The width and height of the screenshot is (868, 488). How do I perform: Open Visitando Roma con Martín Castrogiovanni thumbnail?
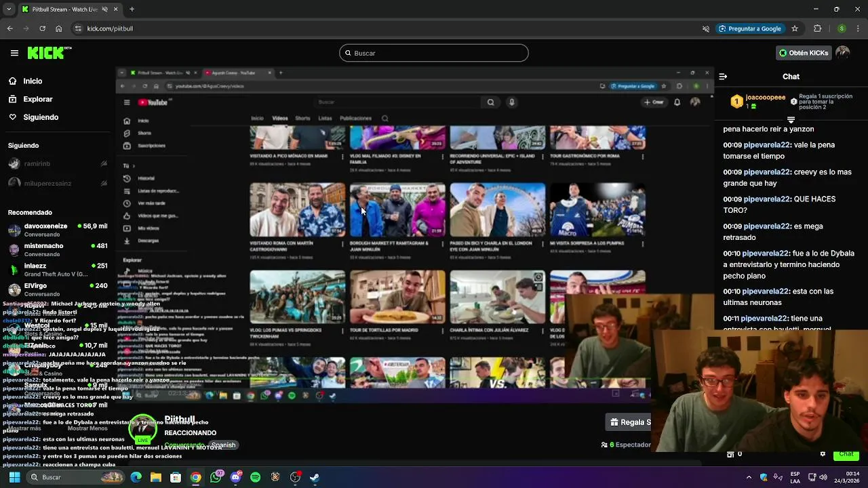click(x=297, y=210)
